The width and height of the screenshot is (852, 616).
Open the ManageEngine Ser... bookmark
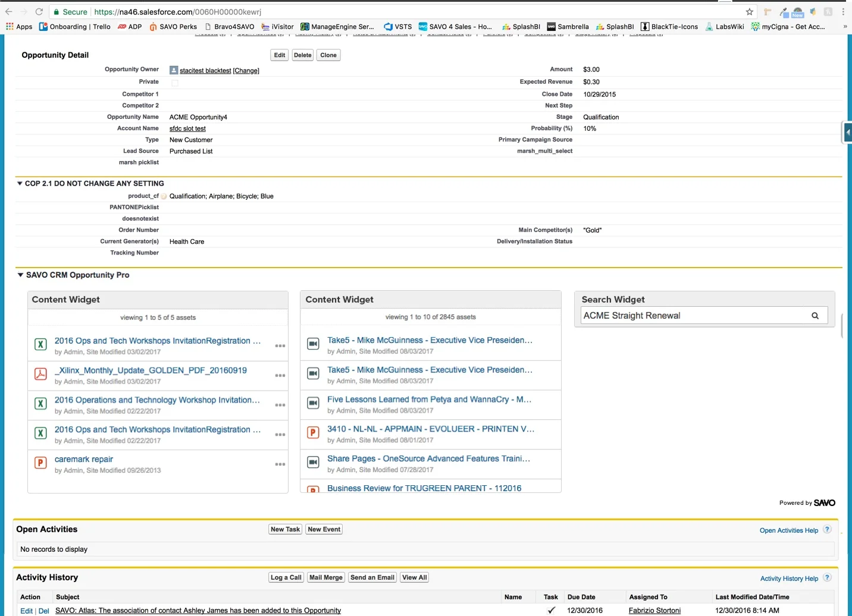(x=337, y=27)
